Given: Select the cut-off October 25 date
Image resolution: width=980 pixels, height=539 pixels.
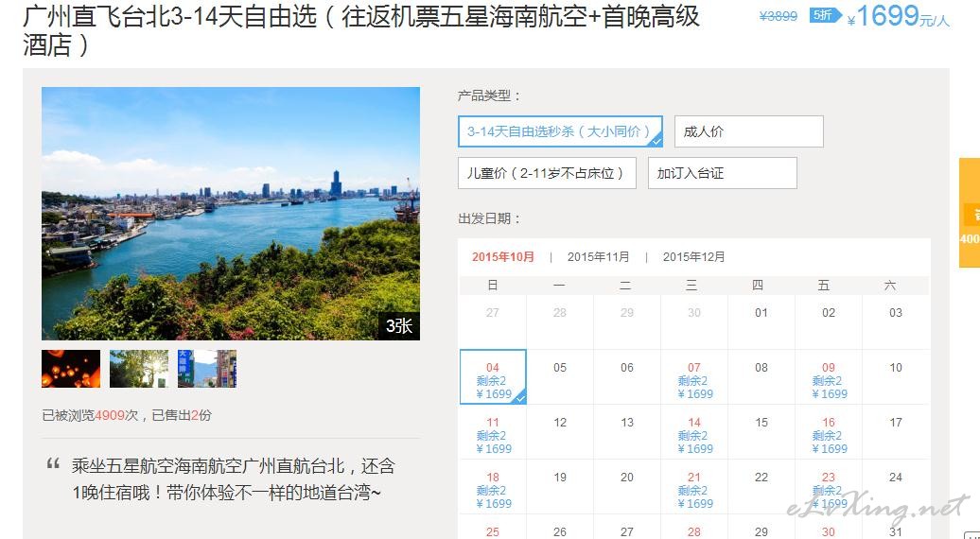Looking at the screenshot, I should (x=493, y=528).
